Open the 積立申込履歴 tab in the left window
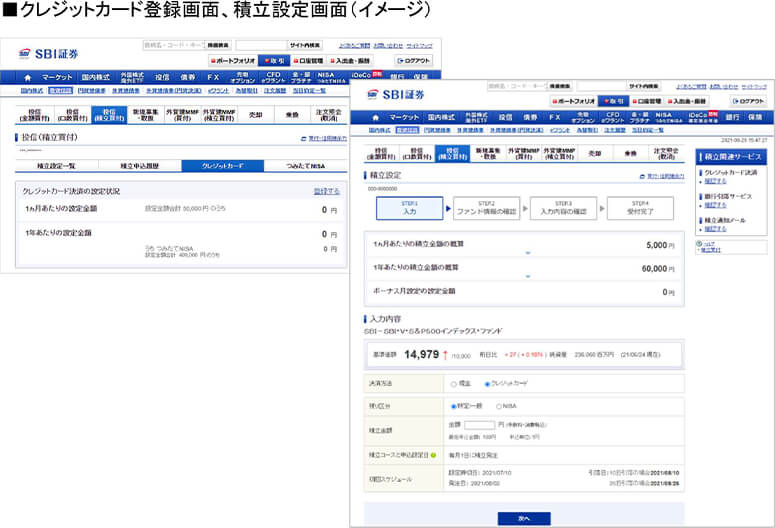This screenshot has height=528, width=775. [x=139, y=166]
